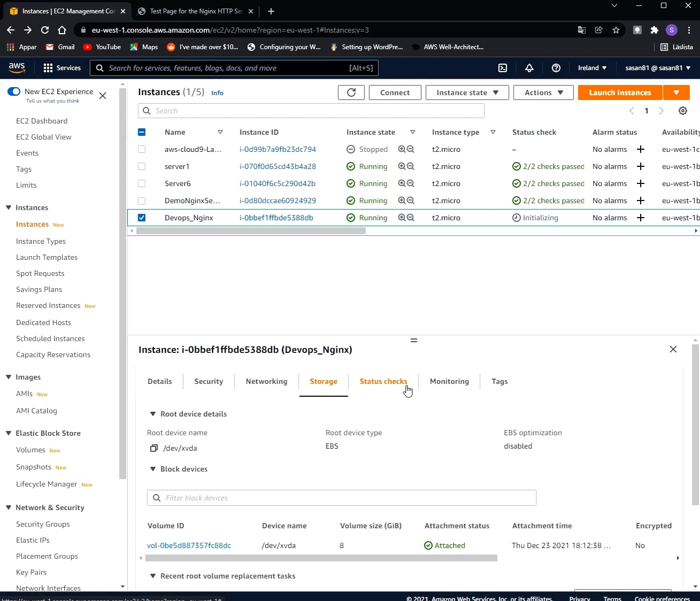Toggle select-all instances checkbox

point(142,132)
